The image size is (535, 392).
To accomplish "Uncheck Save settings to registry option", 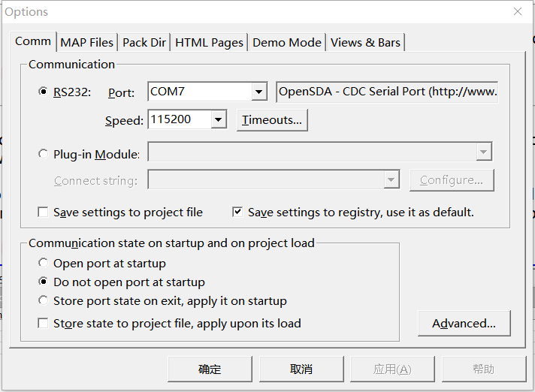I will tap(238, 213).
